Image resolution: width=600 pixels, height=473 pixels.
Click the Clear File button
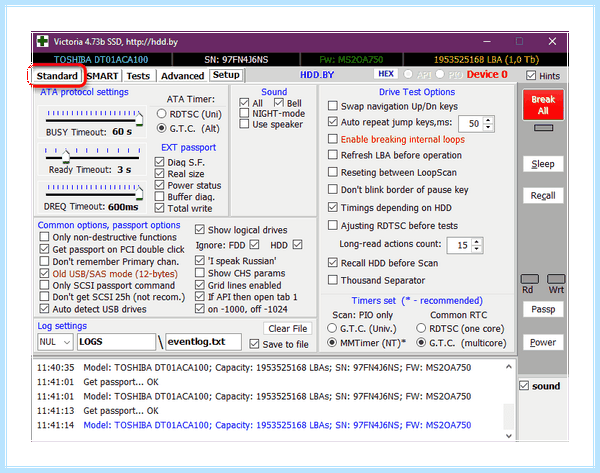pos(288,328)
